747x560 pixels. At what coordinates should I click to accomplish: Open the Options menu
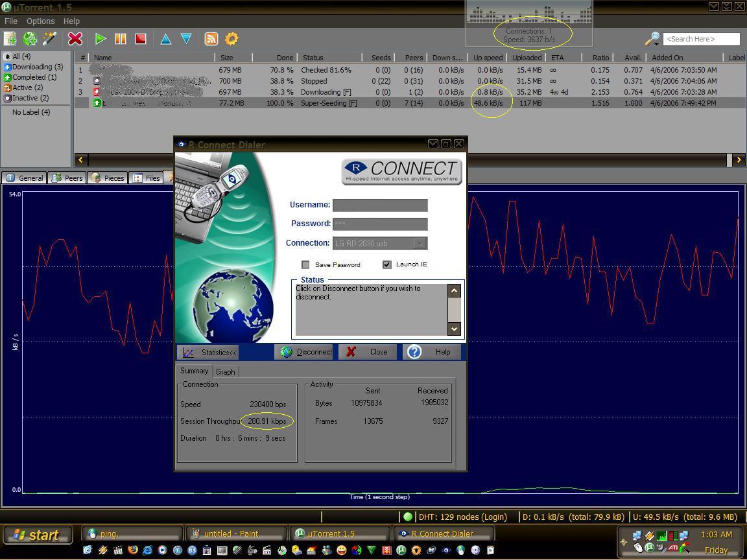[40, 21]
